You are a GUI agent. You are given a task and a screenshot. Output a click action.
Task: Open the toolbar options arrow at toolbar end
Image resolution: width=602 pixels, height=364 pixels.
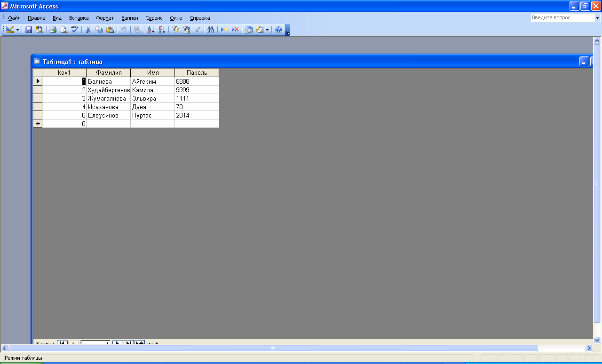(288, 30)
